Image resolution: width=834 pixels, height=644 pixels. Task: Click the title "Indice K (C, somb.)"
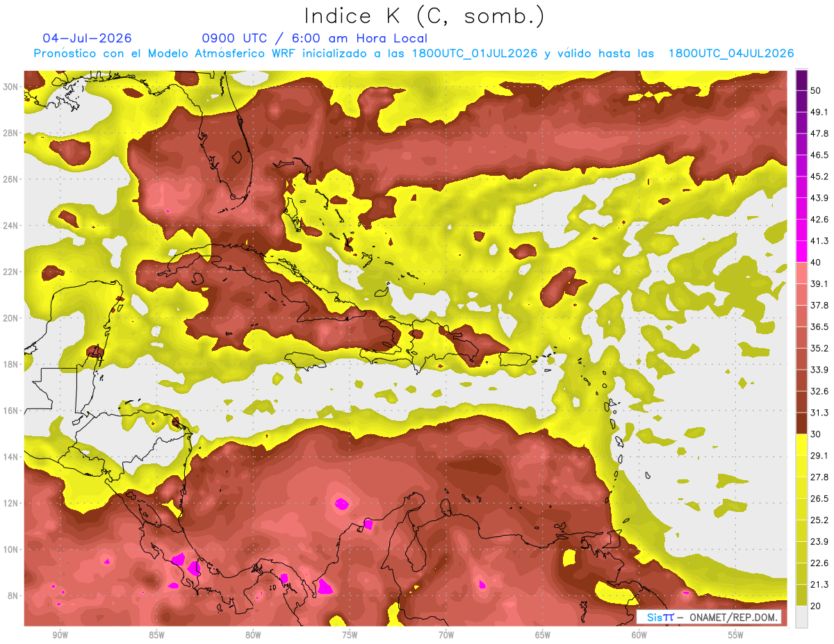coord(424,17)
